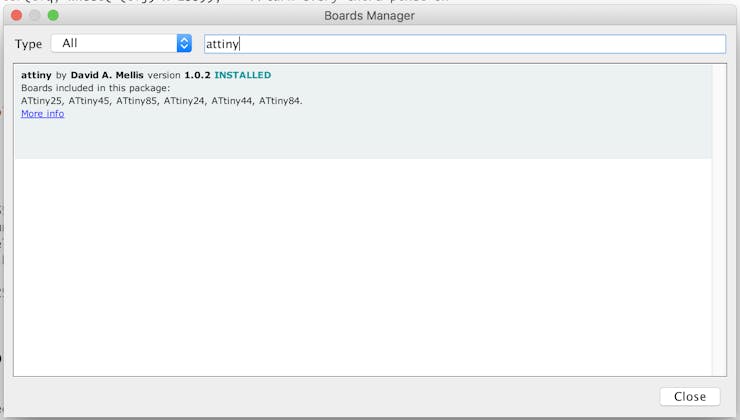Click the green zoom window button
This screenshot has width=740, height=420.
(x=53, y=16)
